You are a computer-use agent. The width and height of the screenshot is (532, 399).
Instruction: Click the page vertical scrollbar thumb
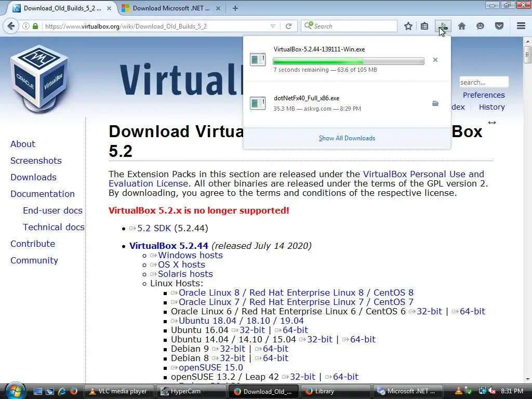pyautogui.click(x=527, y=55)
